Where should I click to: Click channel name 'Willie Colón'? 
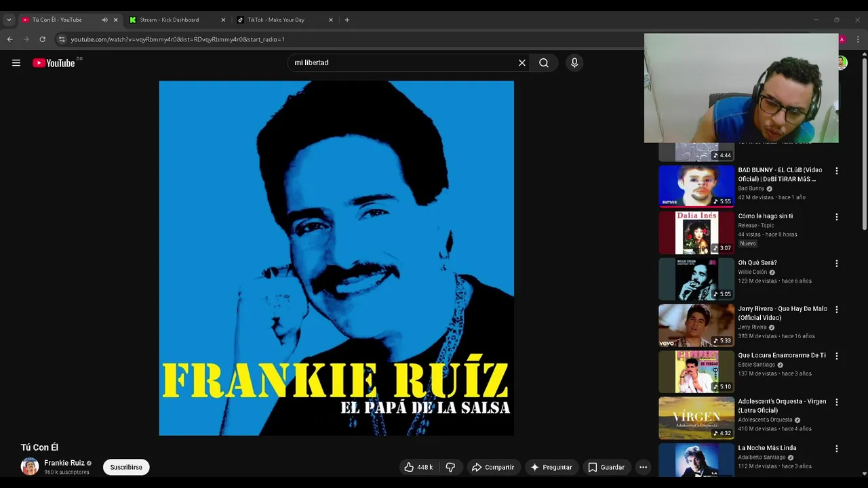tap(753, 272)
